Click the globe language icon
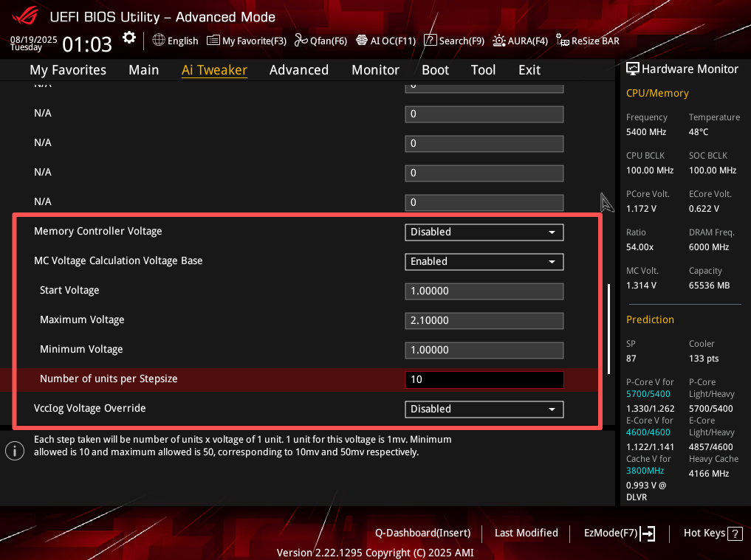 159,40
